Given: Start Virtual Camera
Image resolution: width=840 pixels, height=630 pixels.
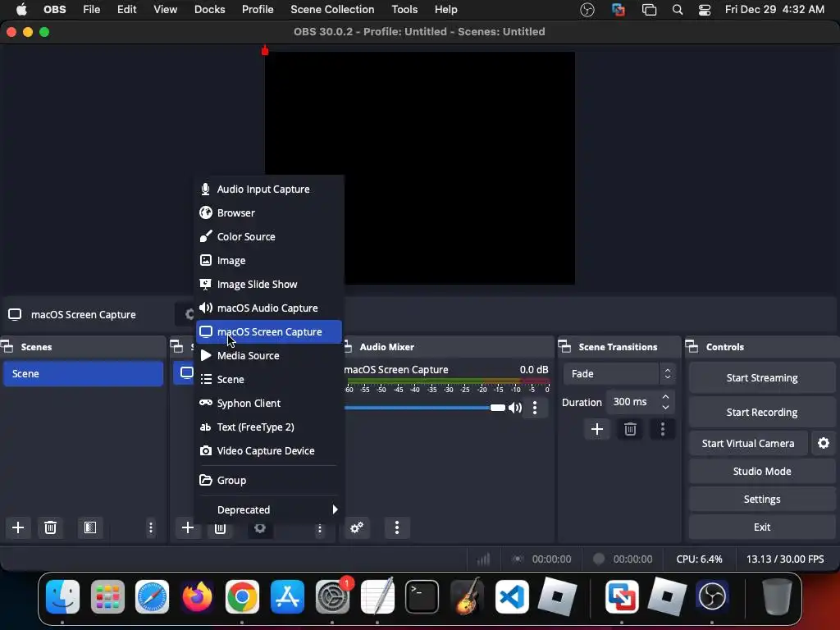Looking at the screenshot, I should point(748,444).
